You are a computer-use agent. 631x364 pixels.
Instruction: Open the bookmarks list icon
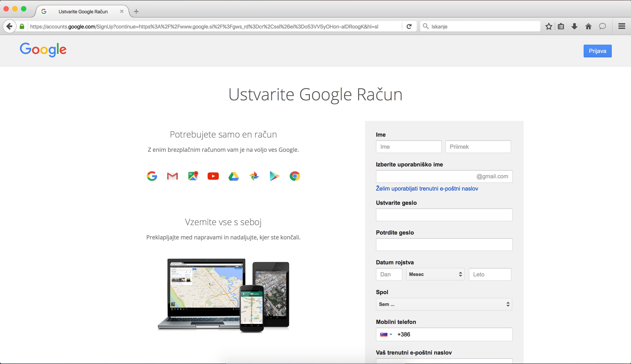tap(561, 26)
